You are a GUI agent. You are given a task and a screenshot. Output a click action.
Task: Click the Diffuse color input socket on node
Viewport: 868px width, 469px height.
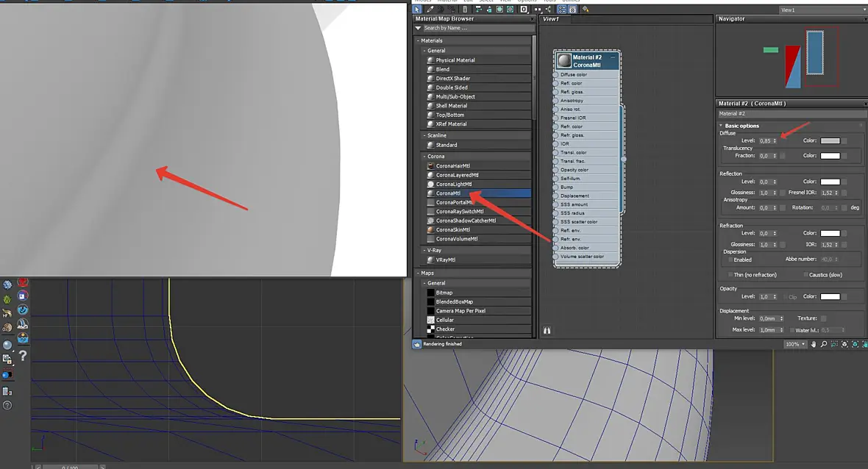pyautogui.click(x=556, y=75)
